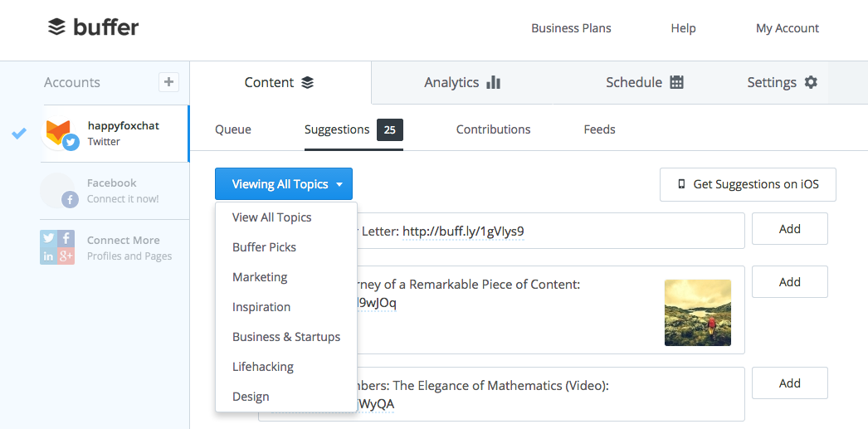Open the Business Plans link
The image size is (868, 429).
[571, 28]
